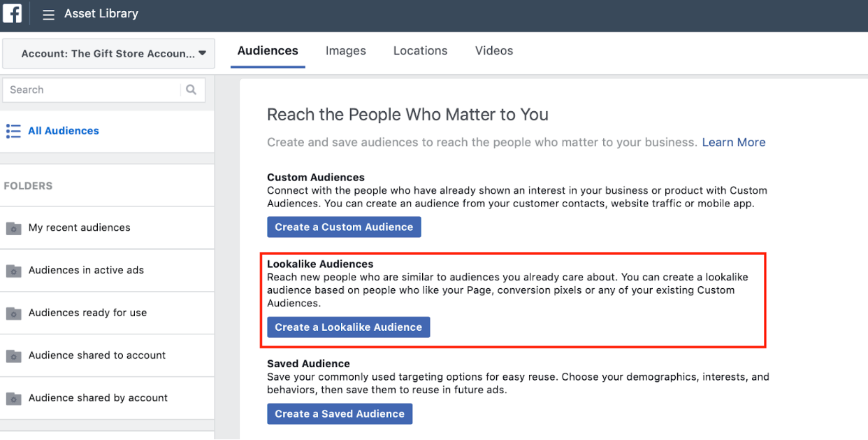The width and height of the screenshot is (868, 440).
Task: Click the Audiences ready for use folder icon
Action: coord(13,313)
